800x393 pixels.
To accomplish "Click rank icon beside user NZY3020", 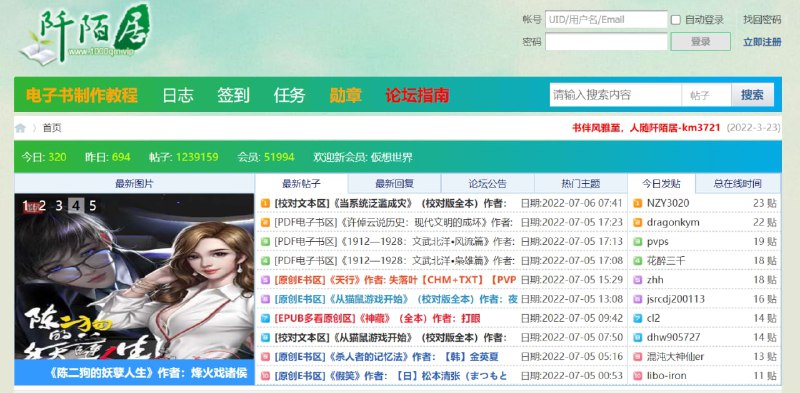I will 638,203.
